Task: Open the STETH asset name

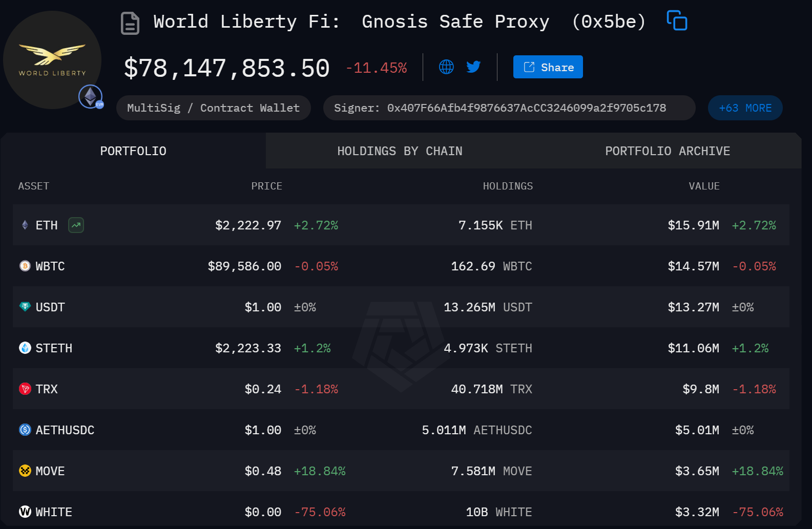Action: point(54,348)
